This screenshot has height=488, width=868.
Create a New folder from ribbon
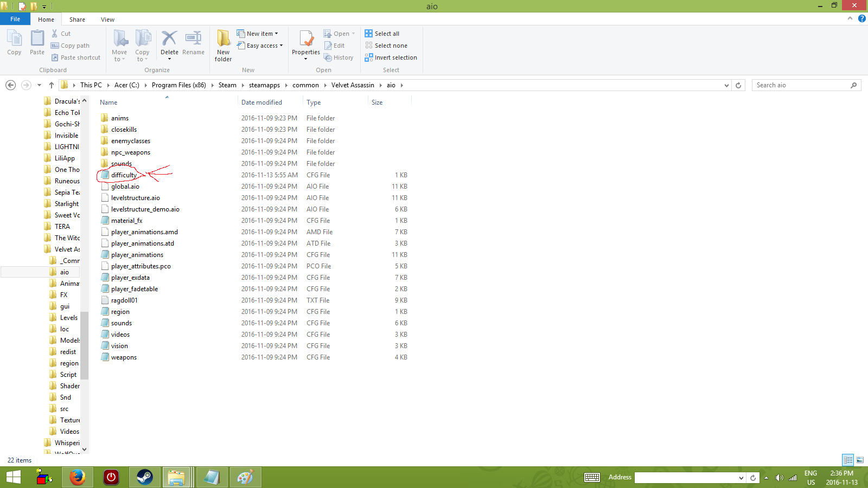(x=223, y=46)
